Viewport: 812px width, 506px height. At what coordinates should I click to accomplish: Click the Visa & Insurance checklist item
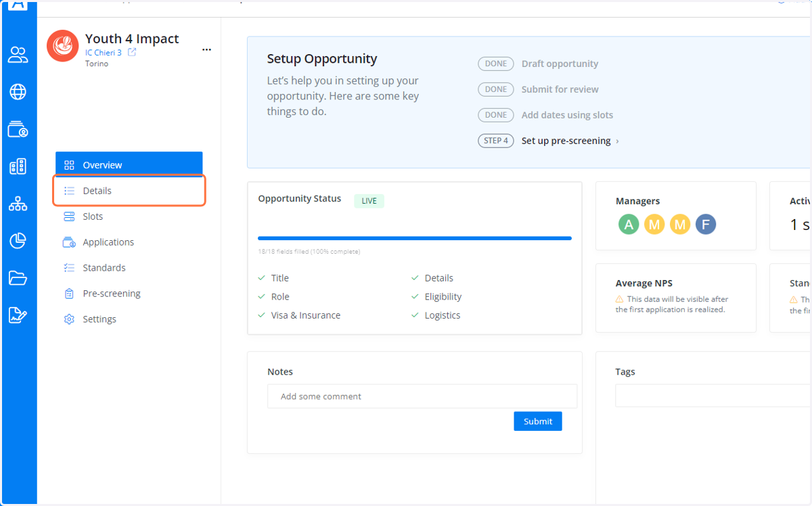pos(299,315)
